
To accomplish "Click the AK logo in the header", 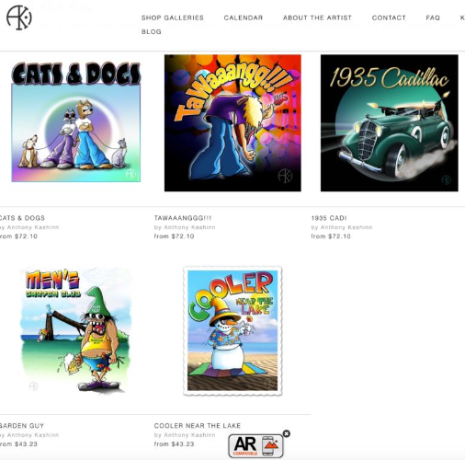I will pyautogui.click(x=19, y=17).
